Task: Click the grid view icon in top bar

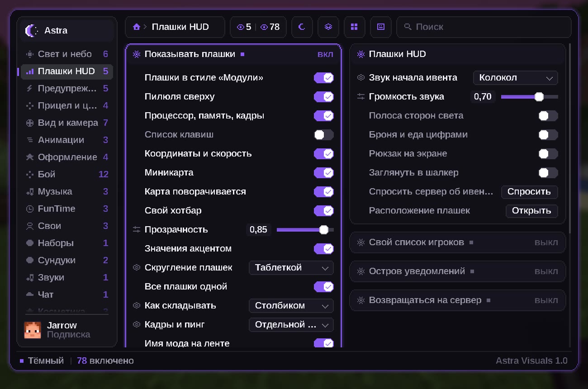Action: coord(355,27)
